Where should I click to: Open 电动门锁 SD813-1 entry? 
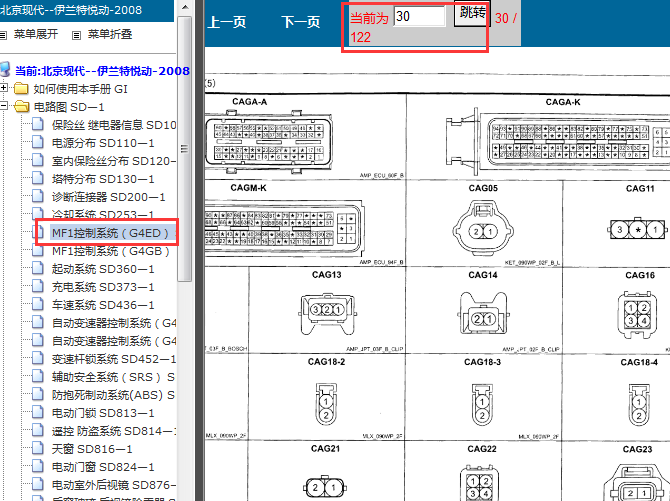(103, 413)
